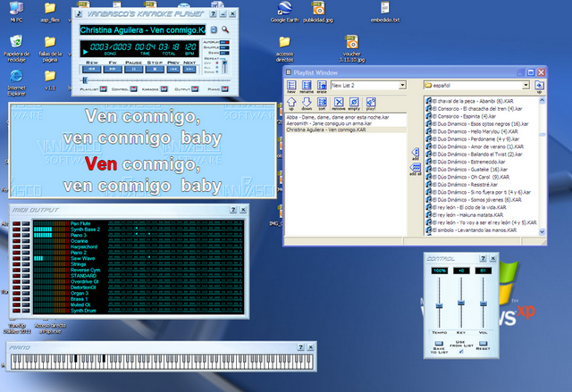Click the Fw fast-forward button
This screenshot has height=392, width=572.
point(113,69)
